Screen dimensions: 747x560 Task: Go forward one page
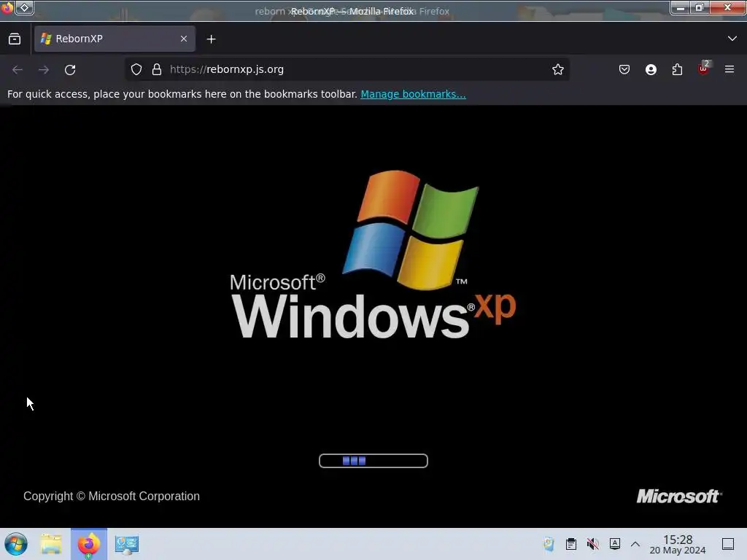[44, 69]
